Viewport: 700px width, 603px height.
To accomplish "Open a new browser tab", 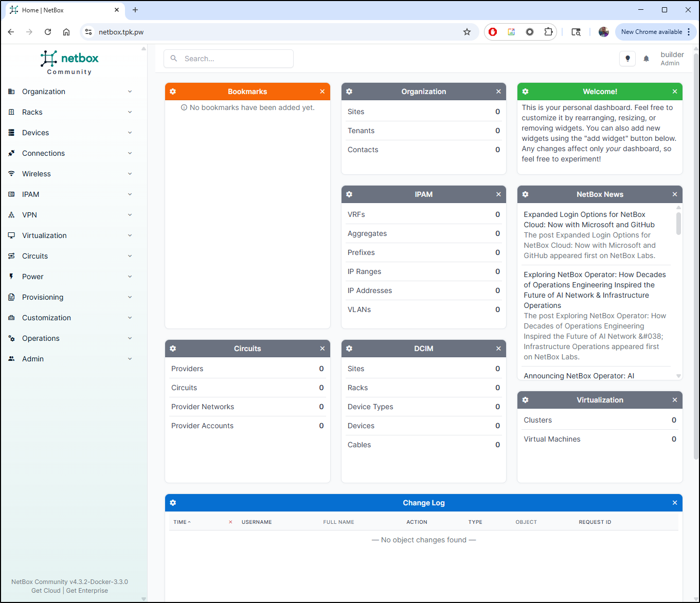I will click(x=135, y=10).
